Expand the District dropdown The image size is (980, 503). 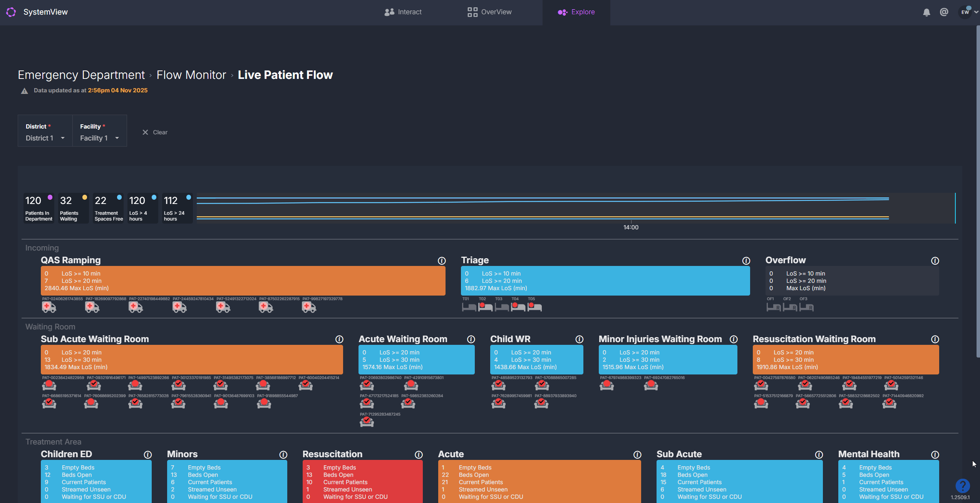tap(45, 138)
